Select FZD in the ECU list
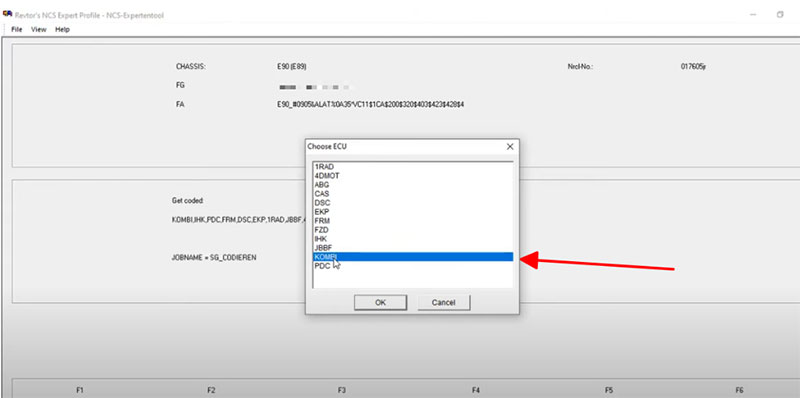800x398 pixels. pyautogui.click(x=413, y=230)
